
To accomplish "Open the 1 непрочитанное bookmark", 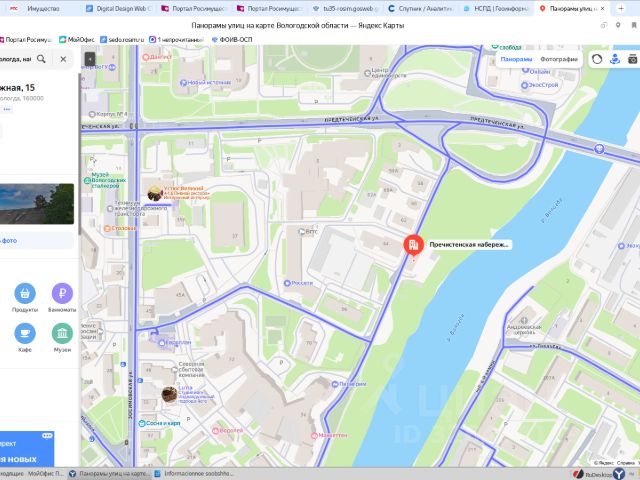I will tap(176, 40).
